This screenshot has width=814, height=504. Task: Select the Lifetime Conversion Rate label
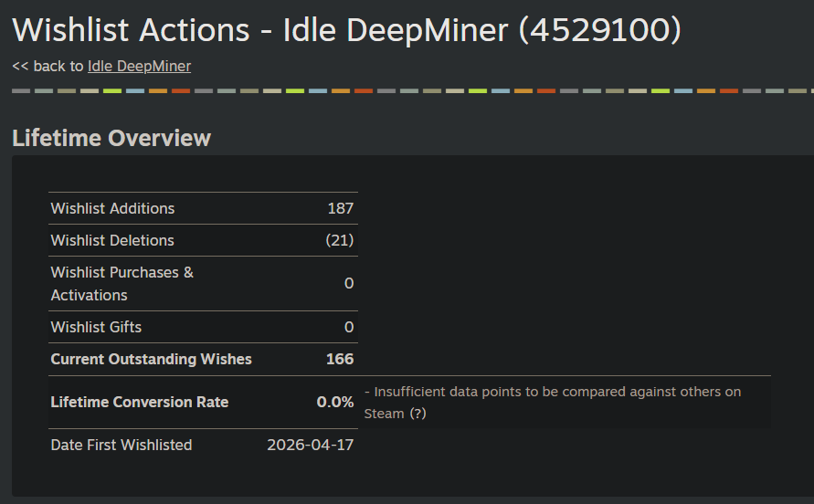click(140, 403)
